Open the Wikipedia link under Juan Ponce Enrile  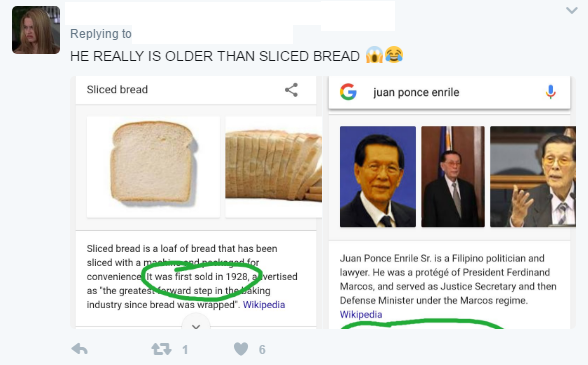[x=361, y=314]
